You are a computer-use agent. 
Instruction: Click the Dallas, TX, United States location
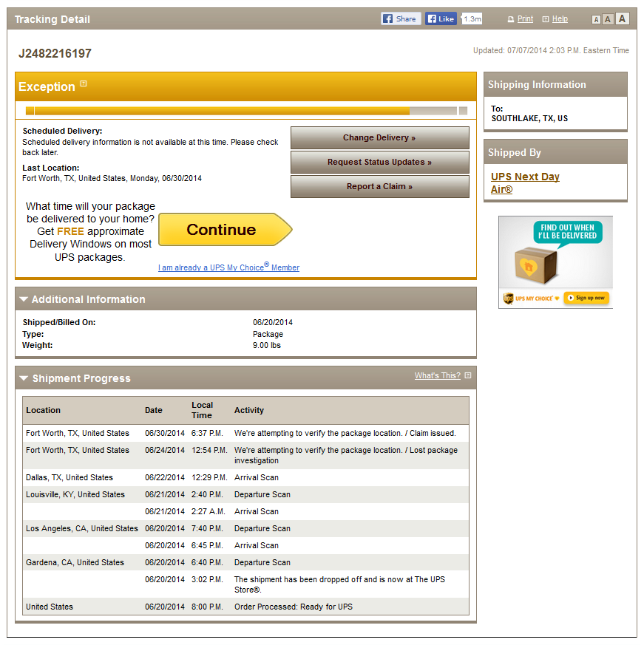click(x=70, y=477)
